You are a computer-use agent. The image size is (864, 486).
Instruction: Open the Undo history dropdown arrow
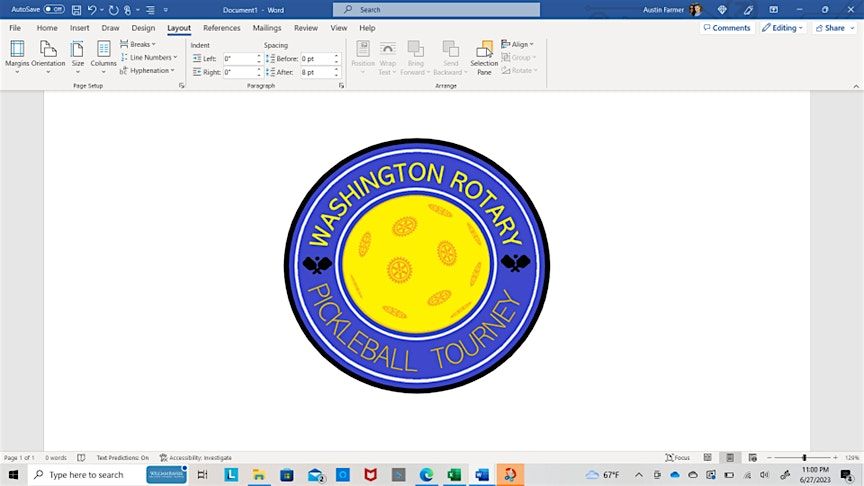102,10
